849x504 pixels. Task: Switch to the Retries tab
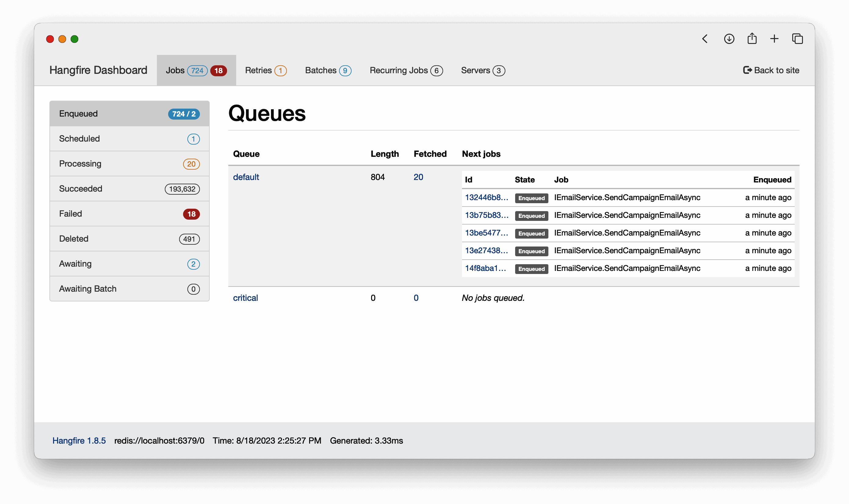(x=265, y=70)
